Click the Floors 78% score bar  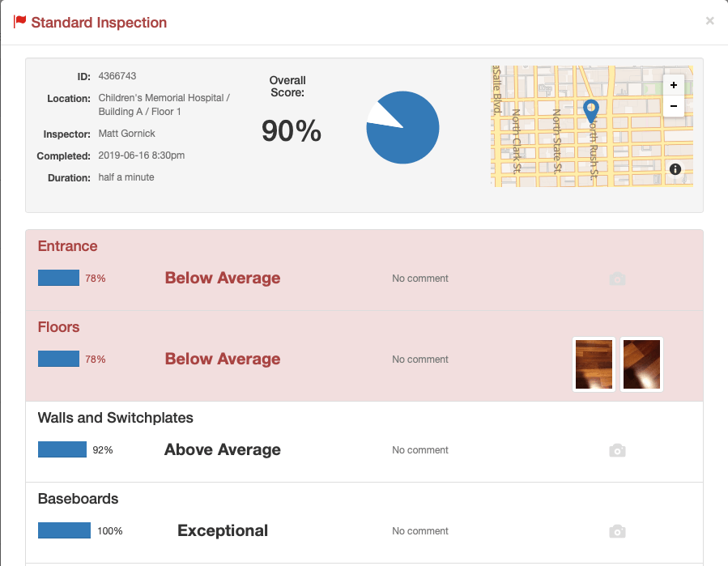(x=58, y=359)
